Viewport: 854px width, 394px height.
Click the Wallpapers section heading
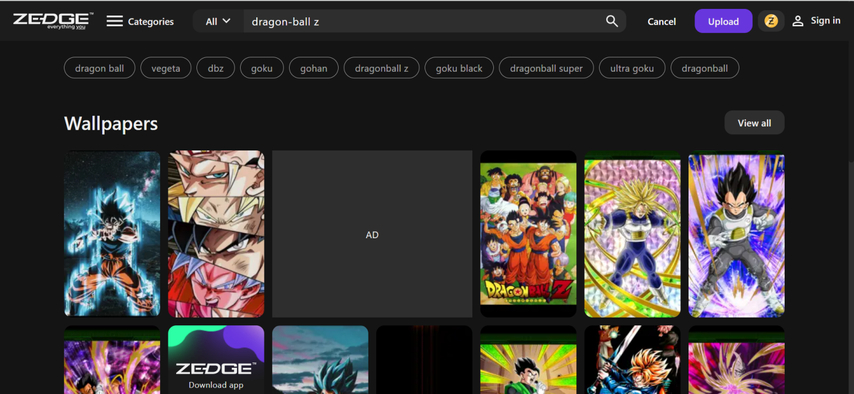pos(111,123)
